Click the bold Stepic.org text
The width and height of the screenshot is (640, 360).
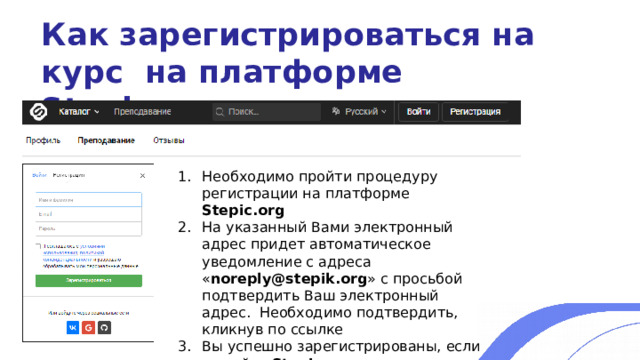(x=243, y=210)
